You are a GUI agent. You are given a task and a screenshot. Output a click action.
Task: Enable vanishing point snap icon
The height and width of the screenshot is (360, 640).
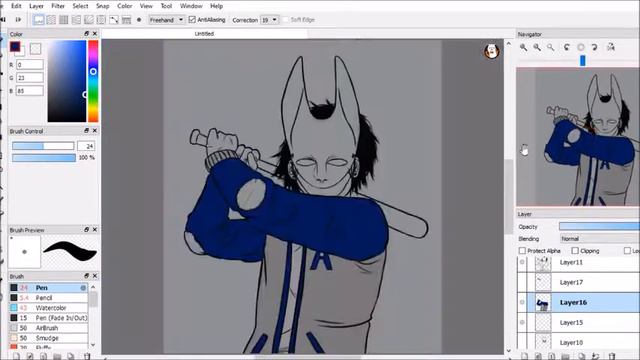[x=76, y=20]
